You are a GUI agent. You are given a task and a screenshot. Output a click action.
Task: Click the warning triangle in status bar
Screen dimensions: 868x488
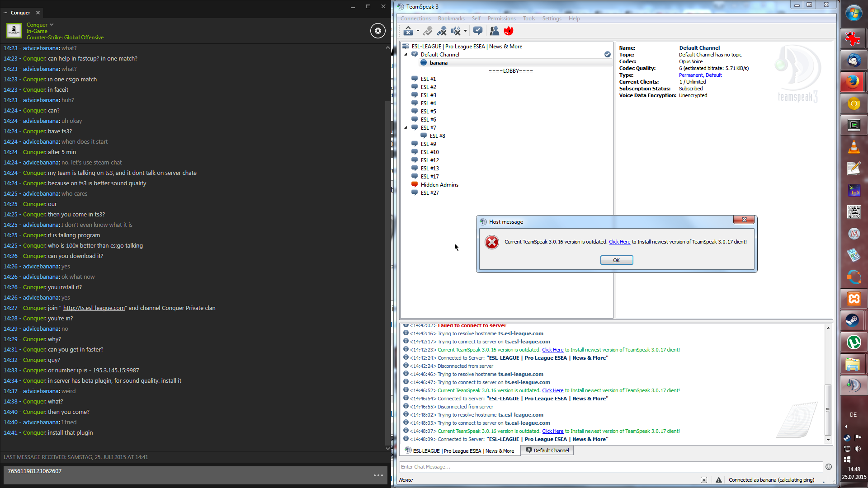pos(719,480)
